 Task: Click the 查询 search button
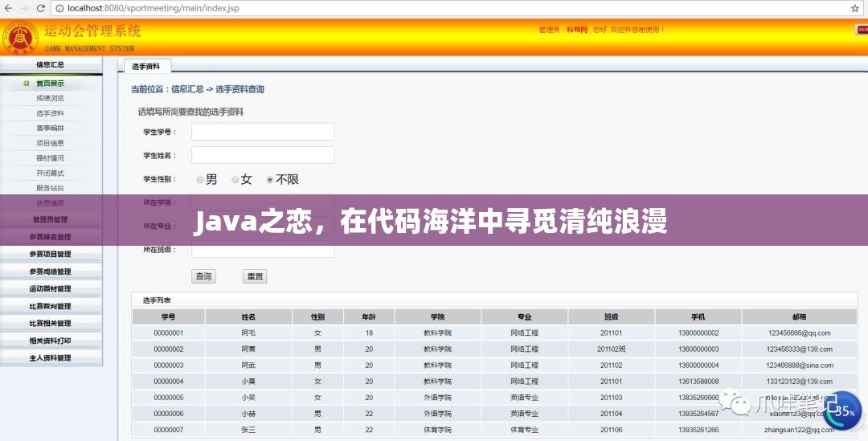coord(203,276)
